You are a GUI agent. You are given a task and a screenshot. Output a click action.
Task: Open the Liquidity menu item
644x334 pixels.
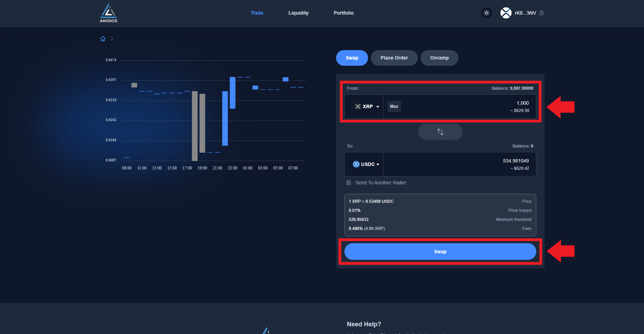coord(298,13)
